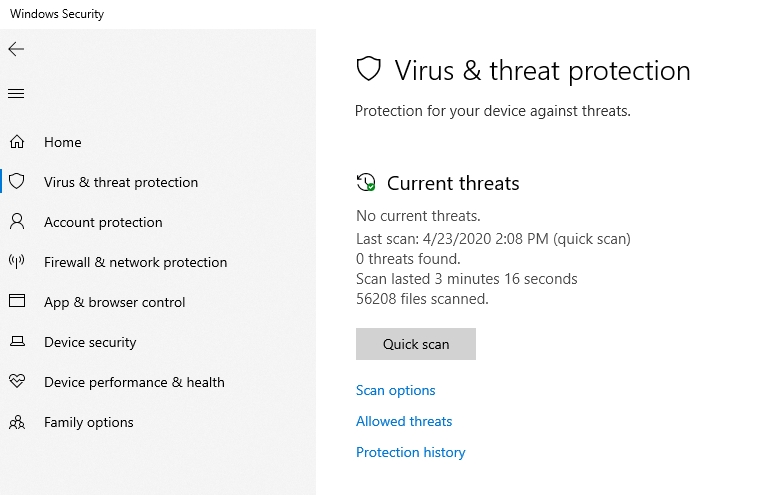Click the Device security laptop icon
Screen dimensions: 784x495
tap(18, 342)
